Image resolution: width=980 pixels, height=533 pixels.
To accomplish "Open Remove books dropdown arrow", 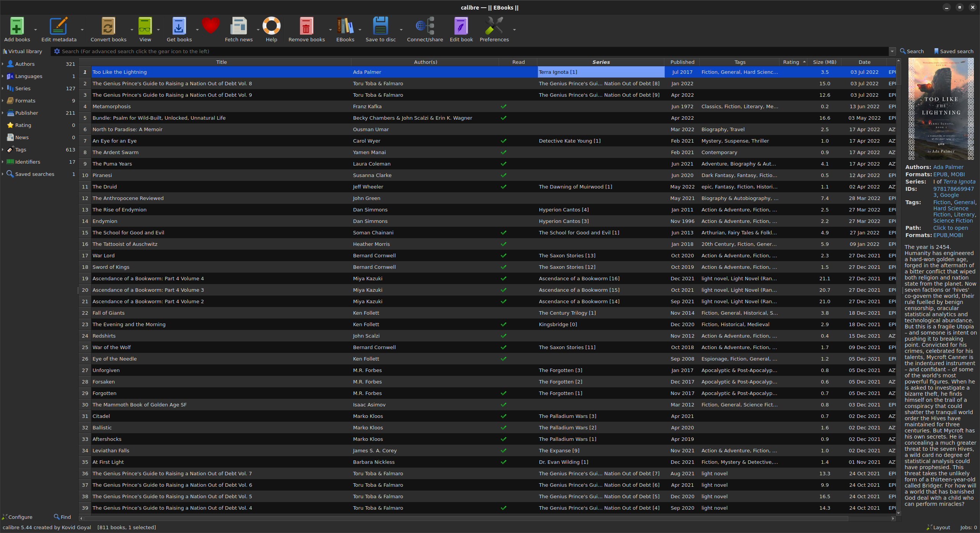I will point(330,29).
